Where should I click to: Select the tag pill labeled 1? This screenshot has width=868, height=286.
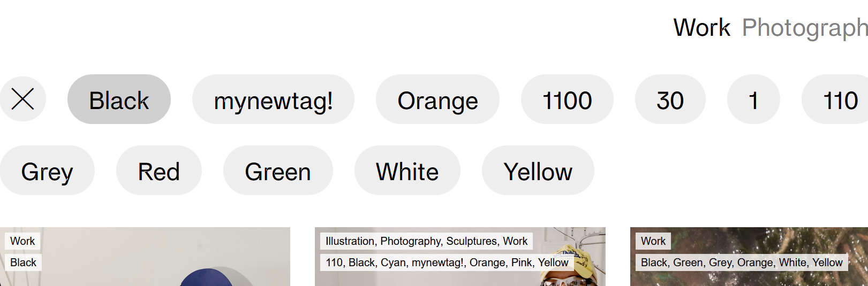coord(753,99)
